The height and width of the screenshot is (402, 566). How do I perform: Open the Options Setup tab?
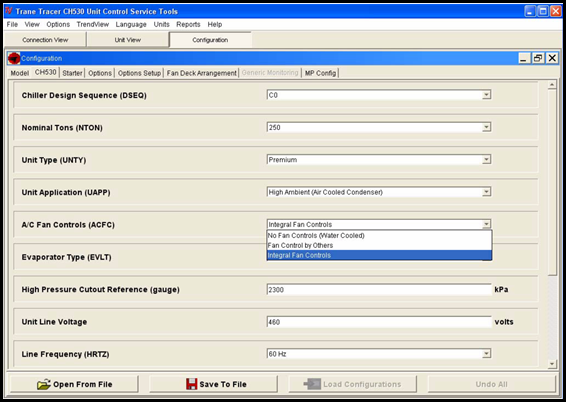pyautogui.click(x=139, y=73)
